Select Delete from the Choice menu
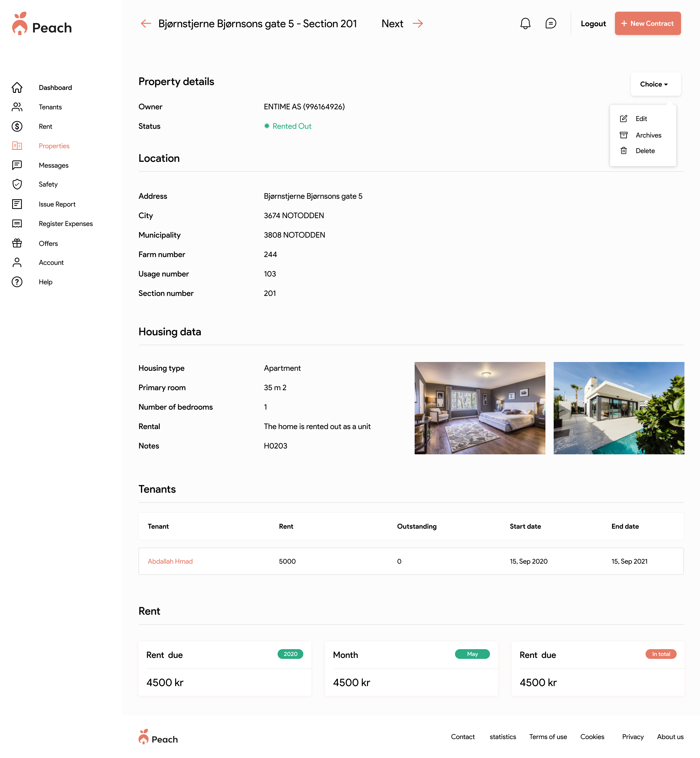 (645, 151)
